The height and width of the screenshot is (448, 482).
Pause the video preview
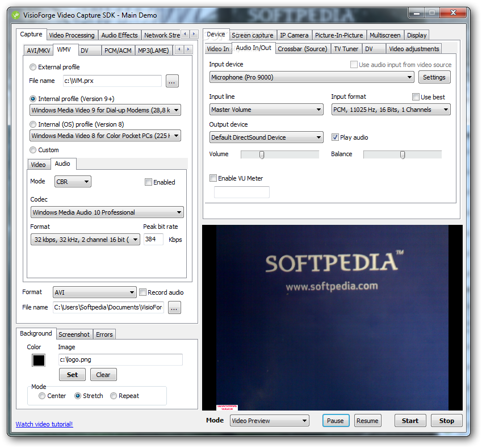point(336,421)
